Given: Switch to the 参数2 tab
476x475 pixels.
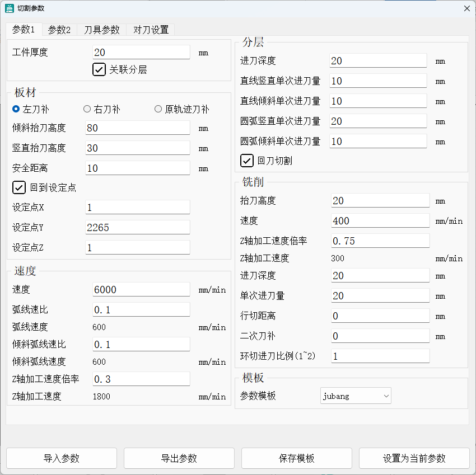Looking at the screenshot, I should pyautogui.click(x=59, y=30).
